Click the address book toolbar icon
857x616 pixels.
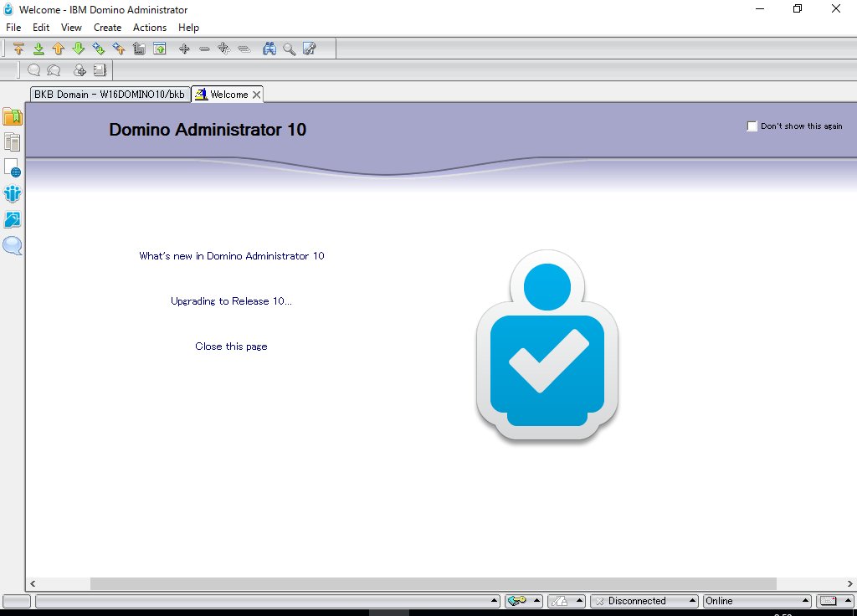(100, 70)
